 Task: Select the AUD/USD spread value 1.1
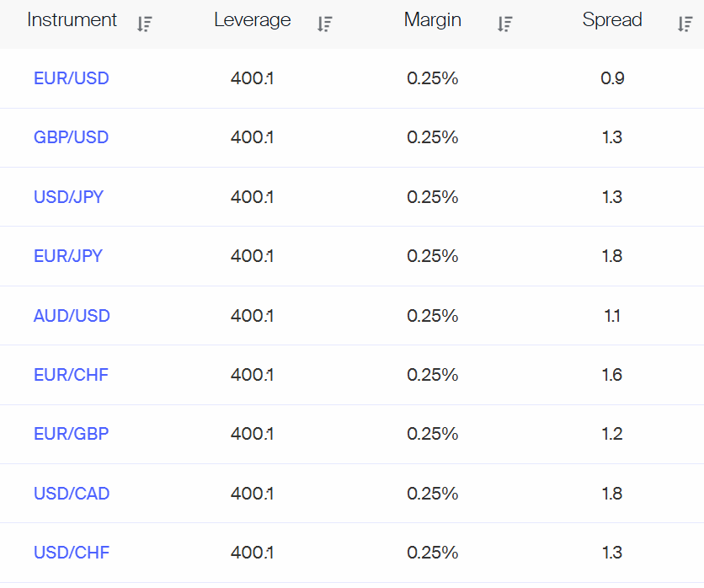point(612,316)
